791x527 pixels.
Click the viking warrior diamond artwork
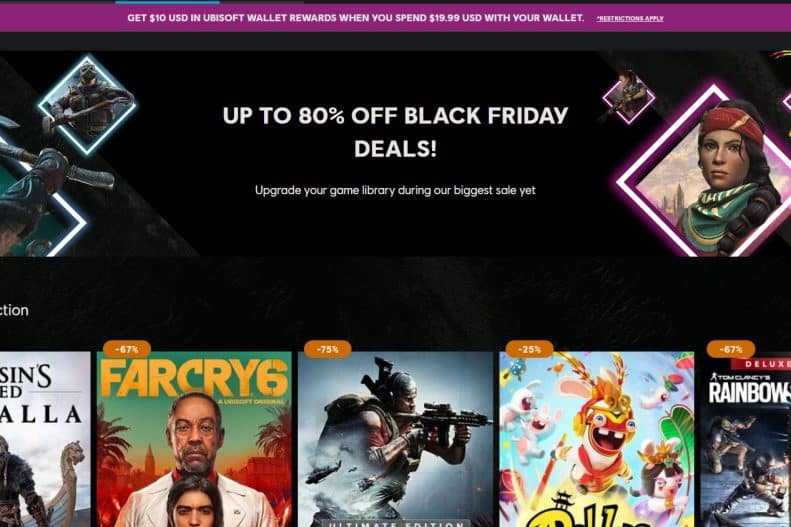pos(87,104)
